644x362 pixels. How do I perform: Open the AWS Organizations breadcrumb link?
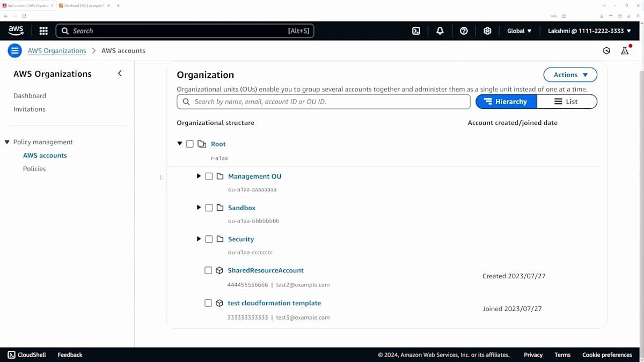point(57,51)
